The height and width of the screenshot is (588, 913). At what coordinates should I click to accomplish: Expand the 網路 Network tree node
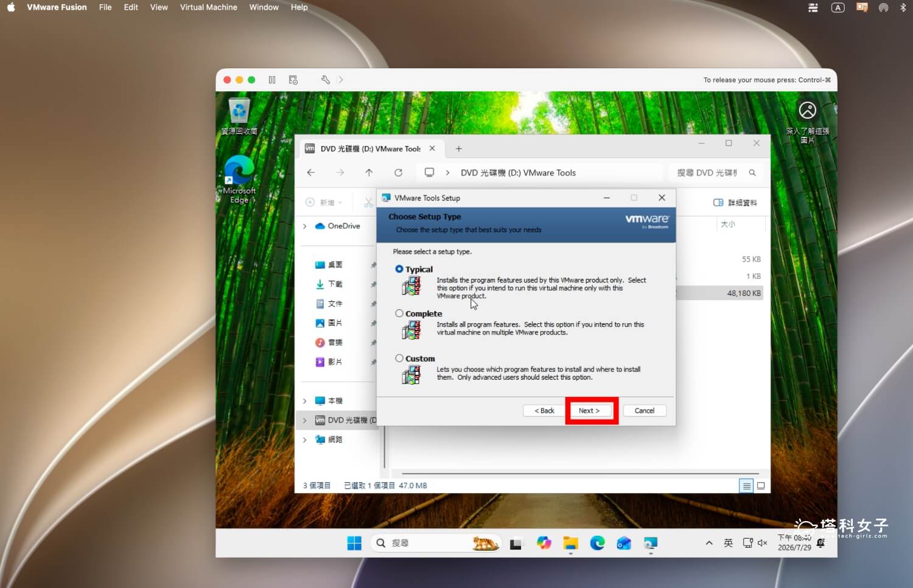coord(305,439)
